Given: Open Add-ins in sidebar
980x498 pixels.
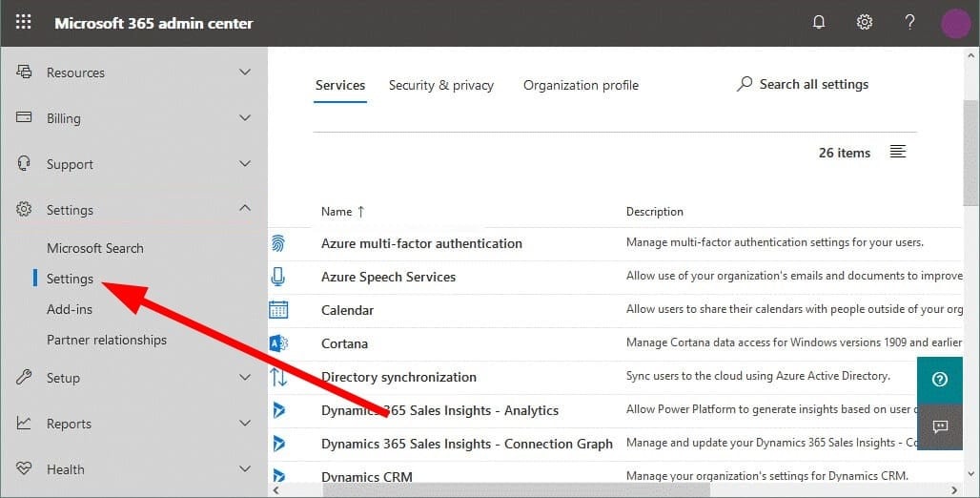Looking at the screenshot, I should coord(70,309).
